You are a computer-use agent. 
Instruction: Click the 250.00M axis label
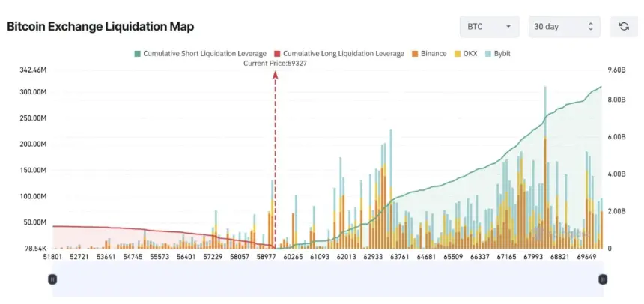pos(33,118)
